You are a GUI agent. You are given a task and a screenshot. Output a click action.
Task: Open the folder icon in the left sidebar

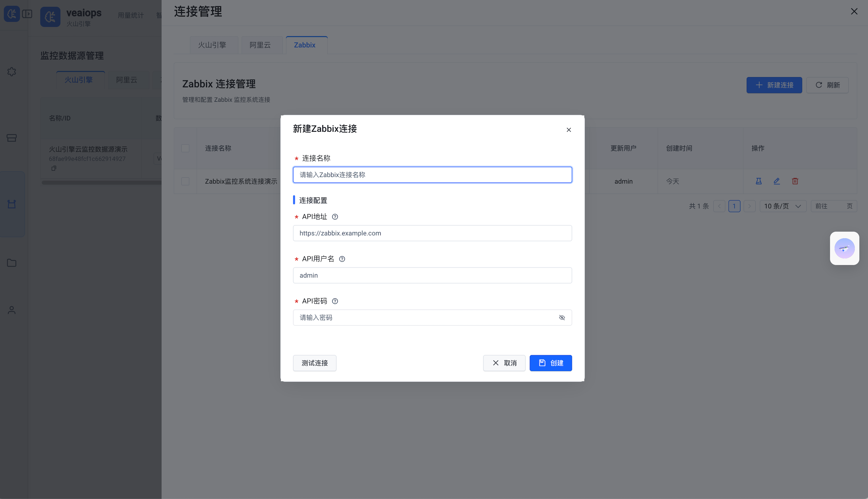point(12,263)
